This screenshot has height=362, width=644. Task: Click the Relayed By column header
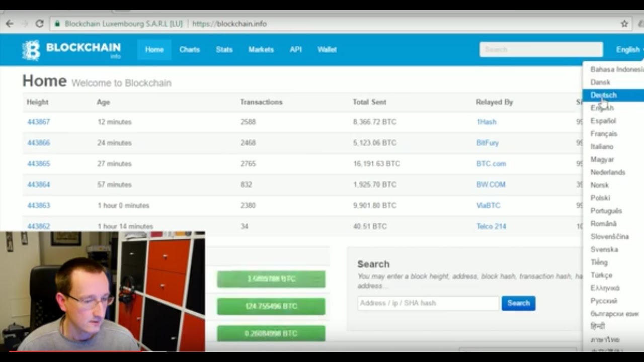(x=495, y=102)
